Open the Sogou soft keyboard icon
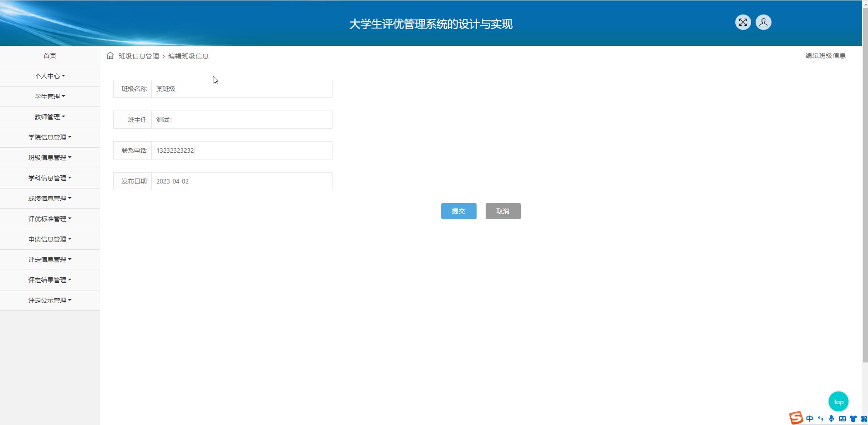Image resolution: width=868 pixels, height=425 pixels. 842,419
